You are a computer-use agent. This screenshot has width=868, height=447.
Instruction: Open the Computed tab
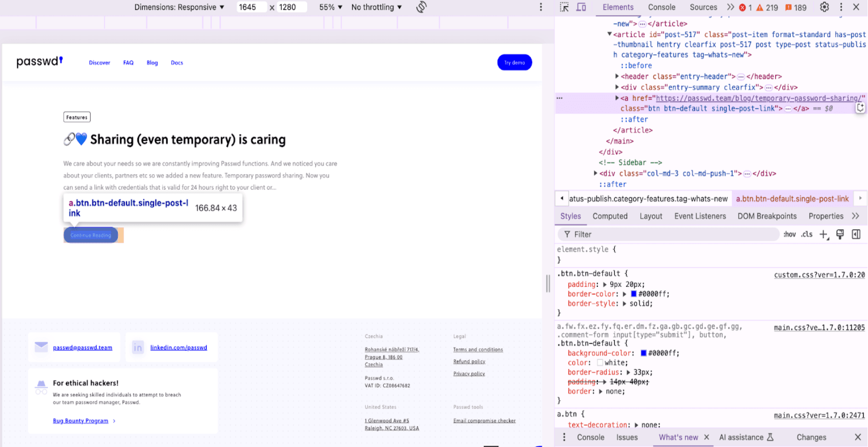610,216
